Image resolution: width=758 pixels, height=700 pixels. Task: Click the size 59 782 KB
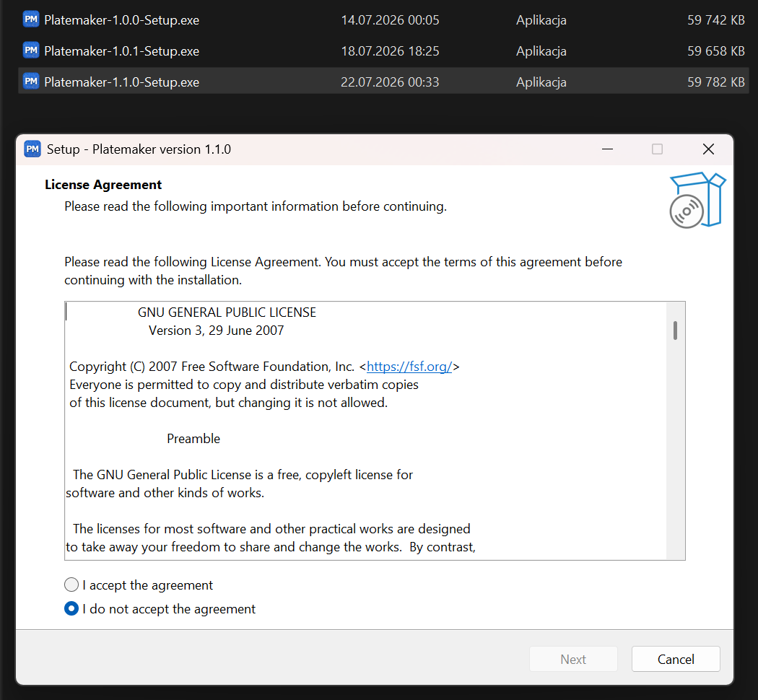pyautogui.click(x=716, y=82)
